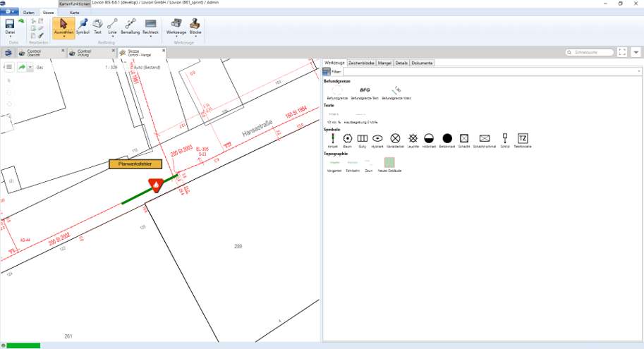Click the red Gas marker on the map
Image resolution: width=644 pixels, height=349 pixels.
(x=155, y=185)
